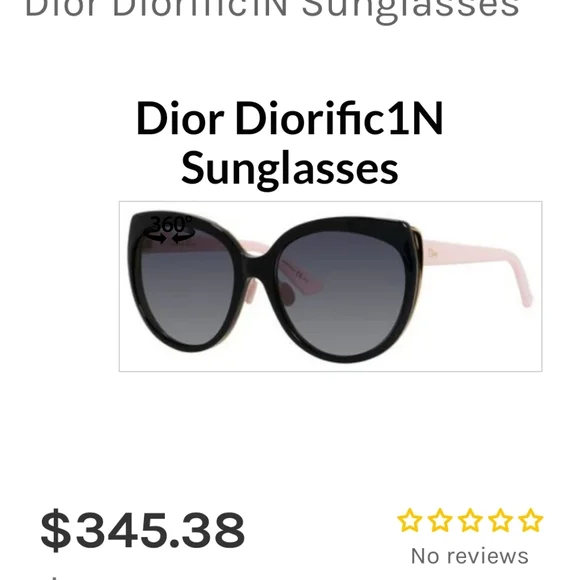Click the gray page title at the top
Viewport: 580px width, 580px height.
(x=272, y=9)
